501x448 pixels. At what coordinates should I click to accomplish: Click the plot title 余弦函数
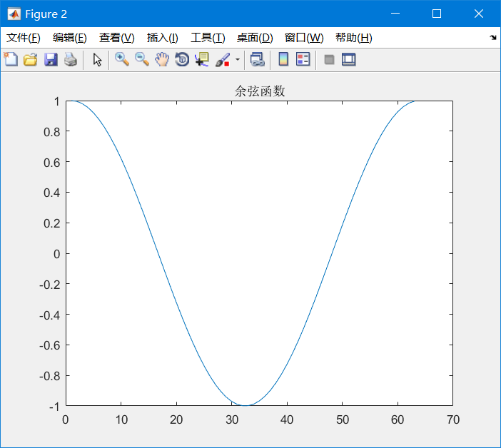click(x=260, y=91)
